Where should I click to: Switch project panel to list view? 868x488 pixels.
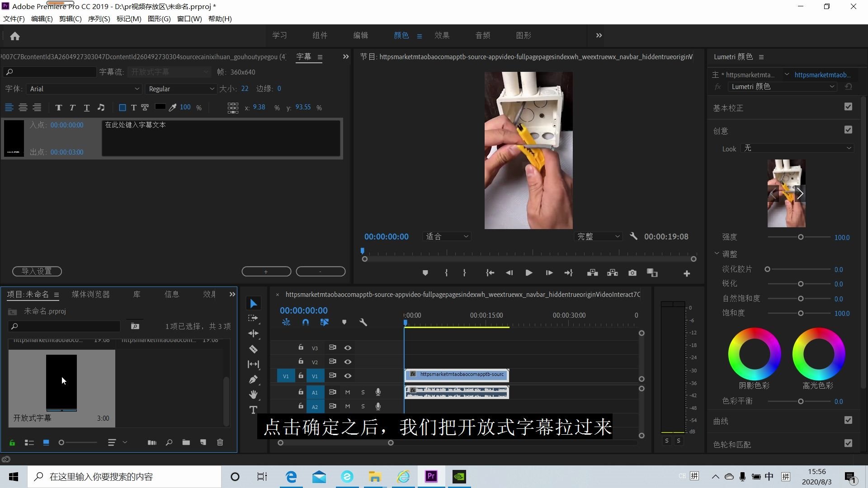tap(29, 443)
